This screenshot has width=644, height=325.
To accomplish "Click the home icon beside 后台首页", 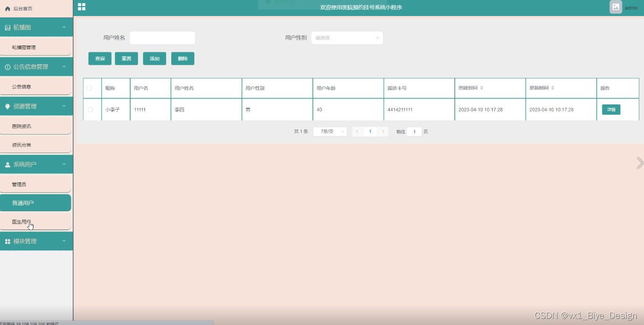I will (8, 9).
